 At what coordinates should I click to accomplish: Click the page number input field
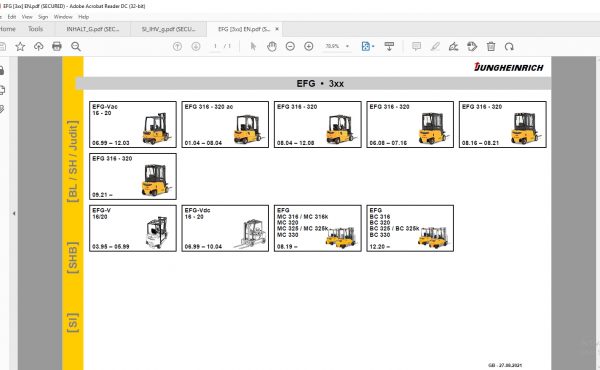coord(215,46)
